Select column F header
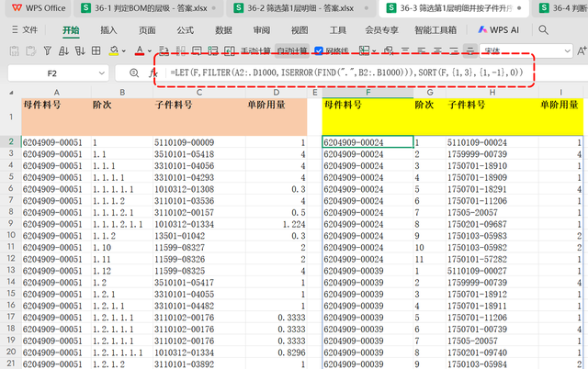 367,93
